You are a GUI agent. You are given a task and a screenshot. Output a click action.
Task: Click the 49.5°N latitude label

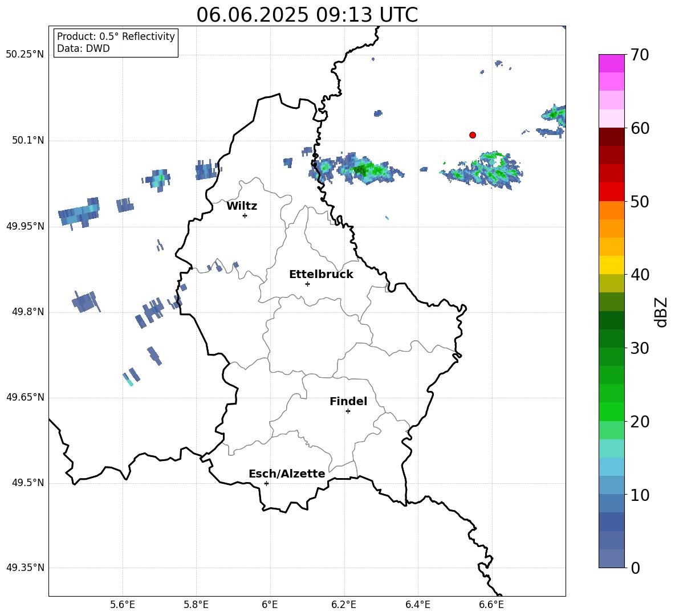pyautogui.click(x=28, y=483)
